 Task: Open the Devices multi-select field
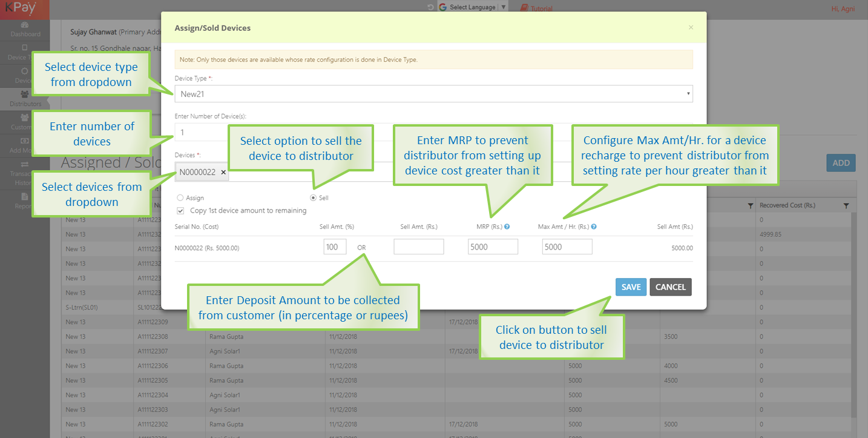[460, 173]
